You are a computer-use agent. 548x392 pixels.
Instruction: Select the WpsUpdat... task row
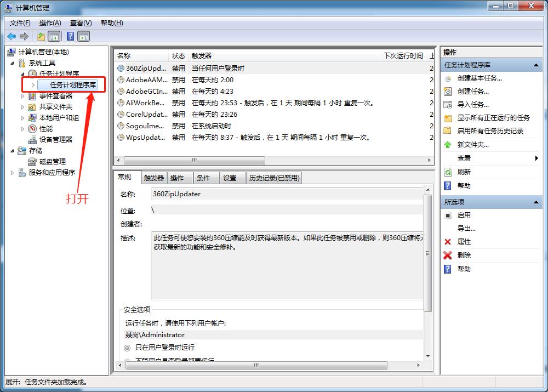[273, 138]
